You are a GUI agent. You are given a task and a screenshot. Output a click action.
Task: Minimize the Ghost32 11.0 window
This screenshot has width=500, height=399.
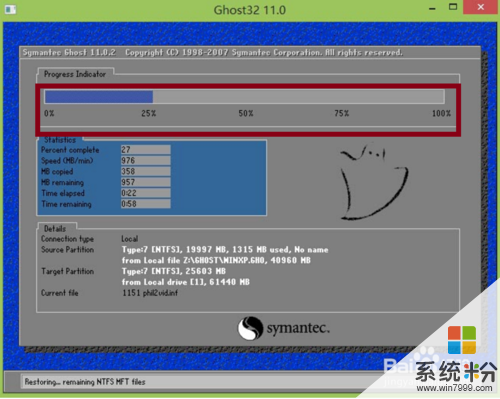(432, 8)
